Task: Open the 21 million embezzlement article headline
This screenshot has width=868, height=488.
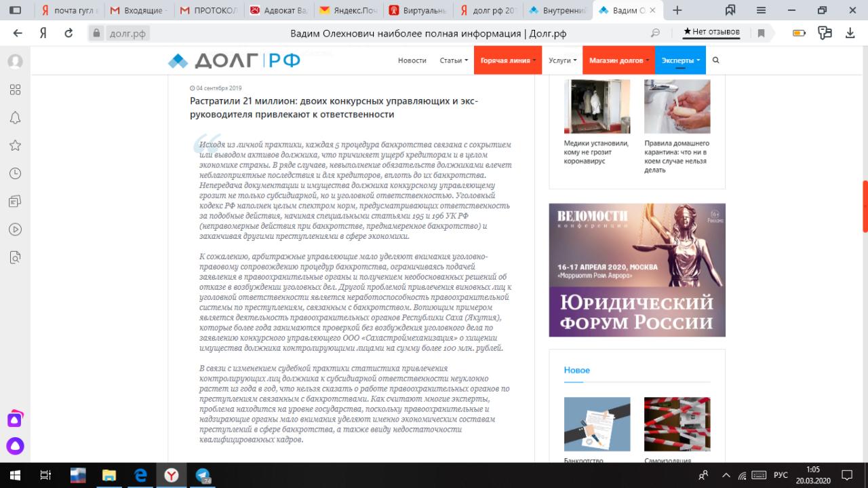Action: pos(334,108)
